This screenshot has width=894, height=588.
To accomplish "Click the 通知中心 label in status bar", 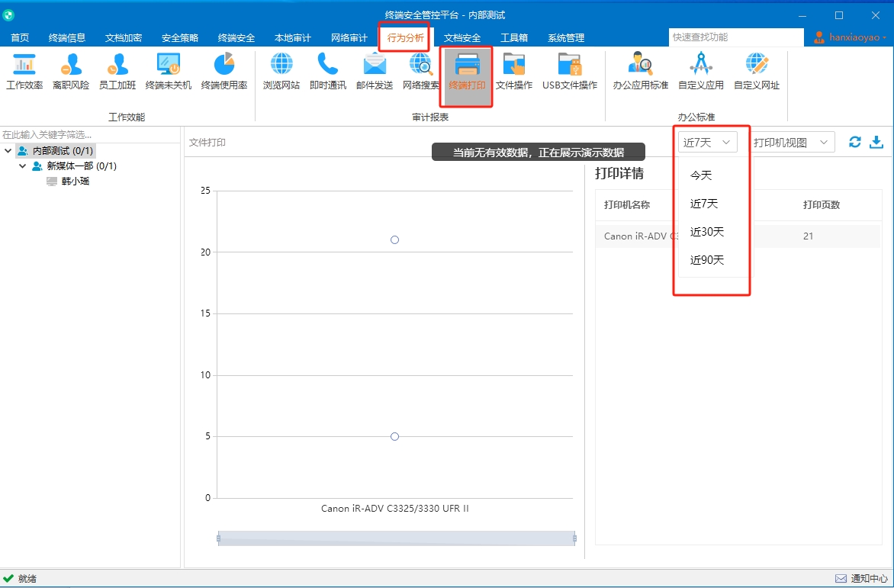I will tap(870, 579).
